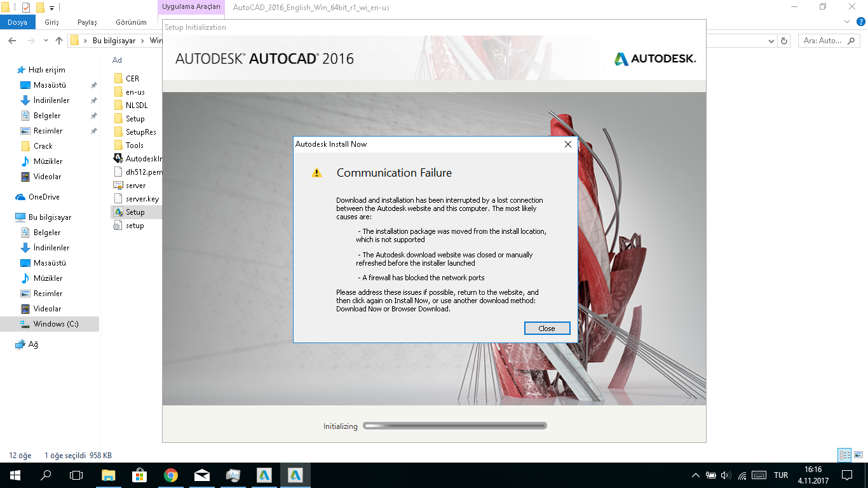This screenshot has width=868, height=488.
Task: Open Ağ (Network) in the navigation pane
Action: [x=33, y=344]
